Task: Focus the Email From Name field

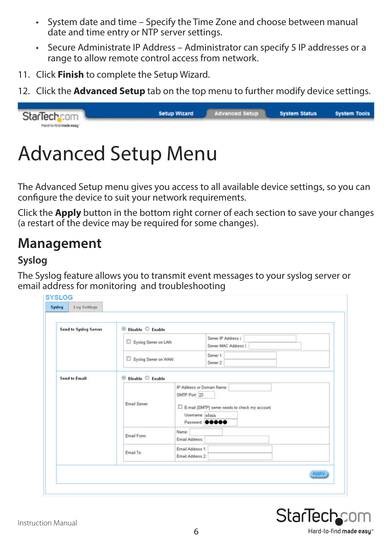Action: [x=206, y=432]
